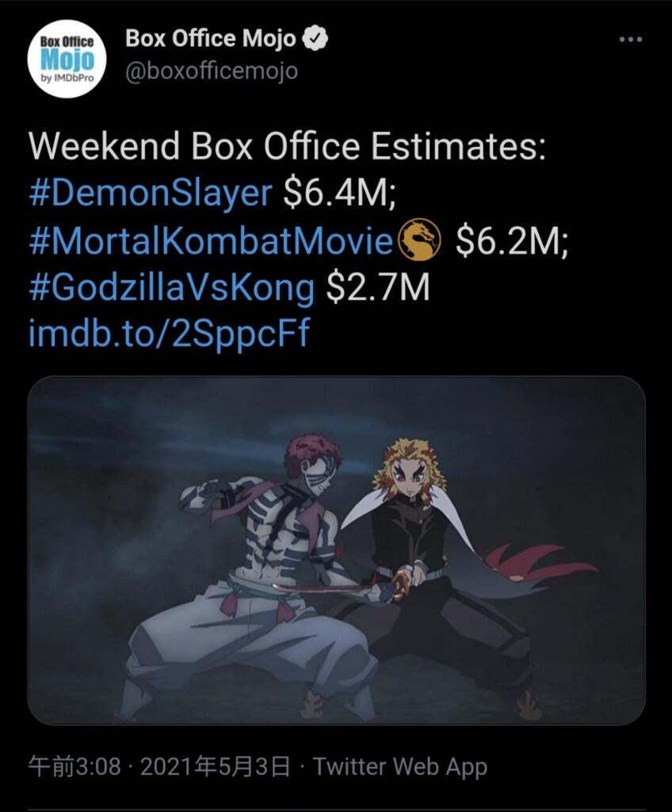Follow the imdb.to/2SppcFf link
The image size is (672, 812).
[x=170, y=334]
